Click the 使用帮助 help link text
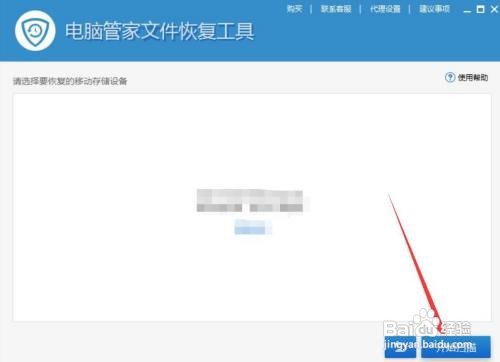 473,78
